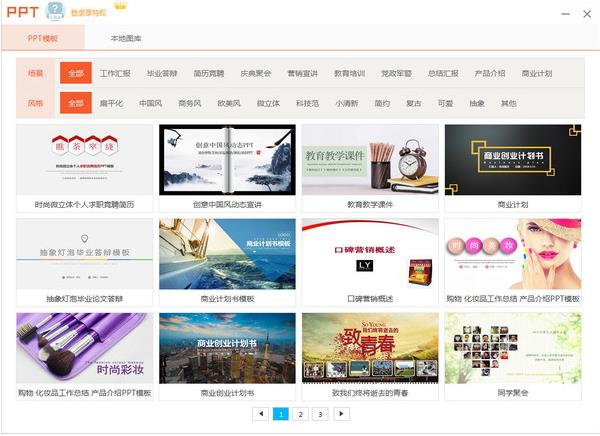Close the PPT template window
This screenshot has width=600, height=436.
[587, 14]
